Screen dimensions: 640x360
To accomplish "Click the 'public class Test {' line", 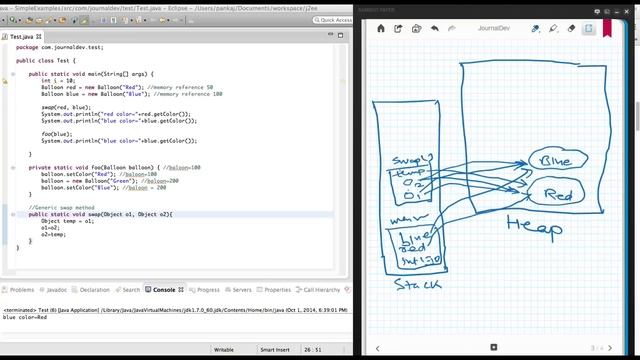I will tap(46, 60).
